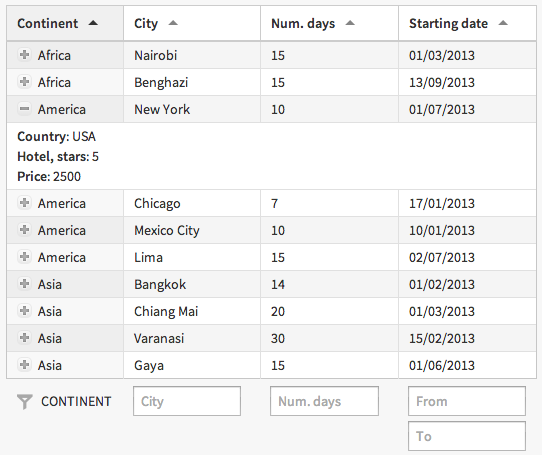Expand the Nairobi row details
This screenshot has width=542, height=455.
coord(24,55)
